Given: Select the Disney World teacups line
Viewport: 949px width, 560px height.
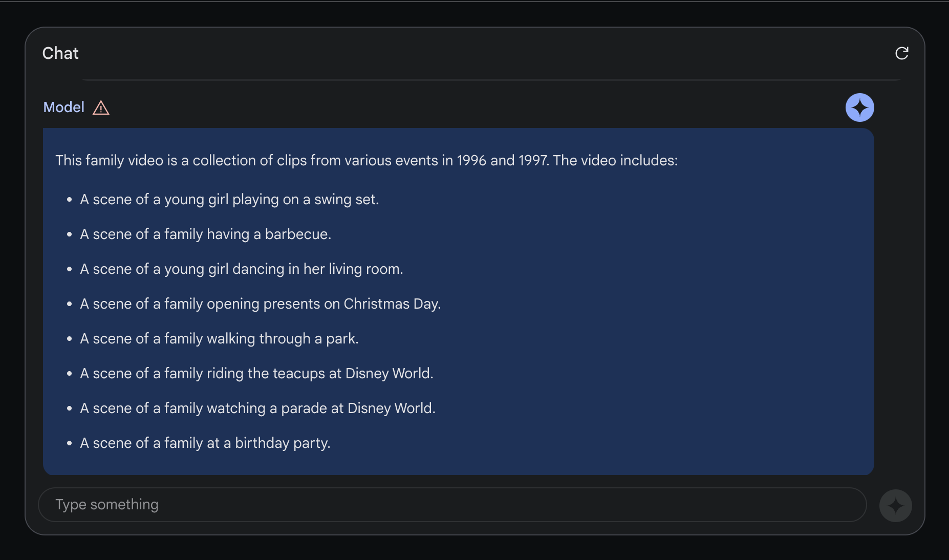Looking at the screenshot, I should (x=256, y=374).
